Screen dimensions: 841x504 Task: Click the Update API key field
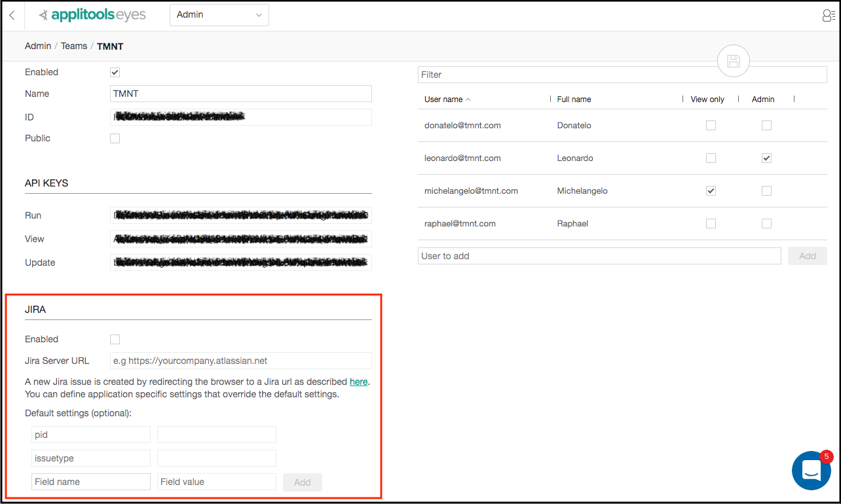pos(241,262)
